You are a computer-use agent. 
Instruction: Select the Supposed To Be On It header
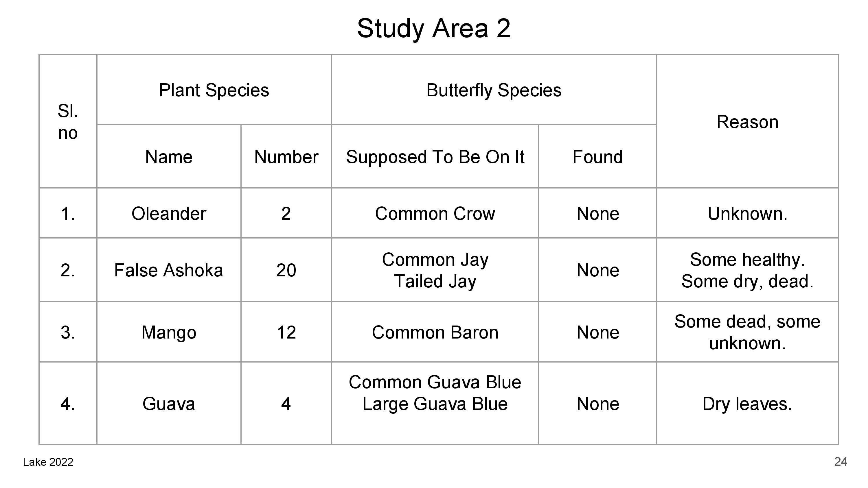pos(435,157)
